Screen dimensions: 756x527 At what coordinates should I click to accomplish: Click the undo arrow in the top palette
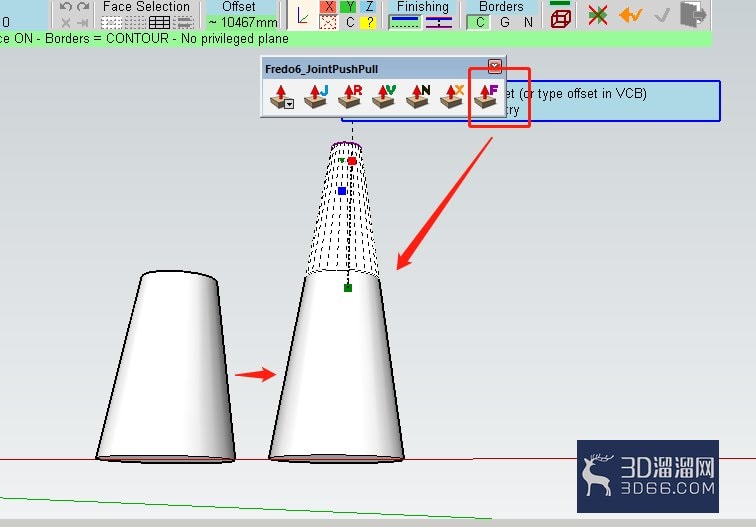click(x=66, y=7)
